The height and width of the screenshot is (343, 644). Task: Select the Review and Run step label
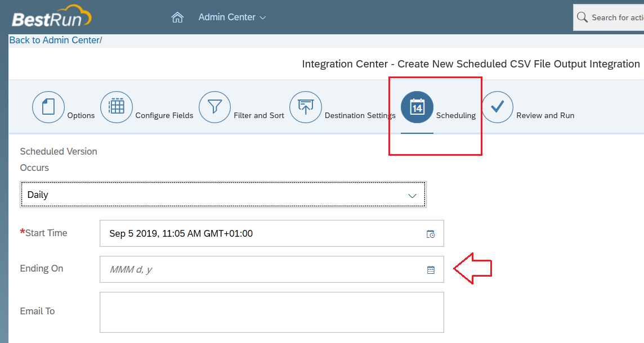coord(545,116)
